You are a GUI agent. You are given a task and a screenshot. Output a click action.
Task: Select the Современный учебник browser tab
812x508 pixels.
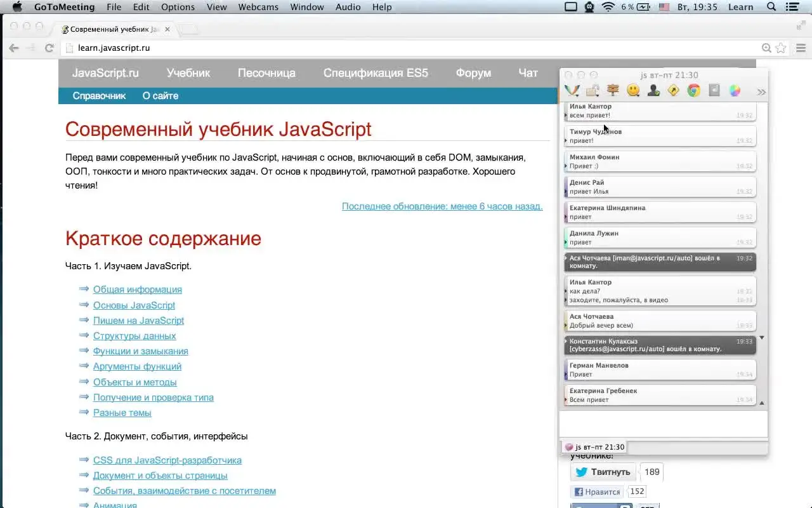pos(115,29)
